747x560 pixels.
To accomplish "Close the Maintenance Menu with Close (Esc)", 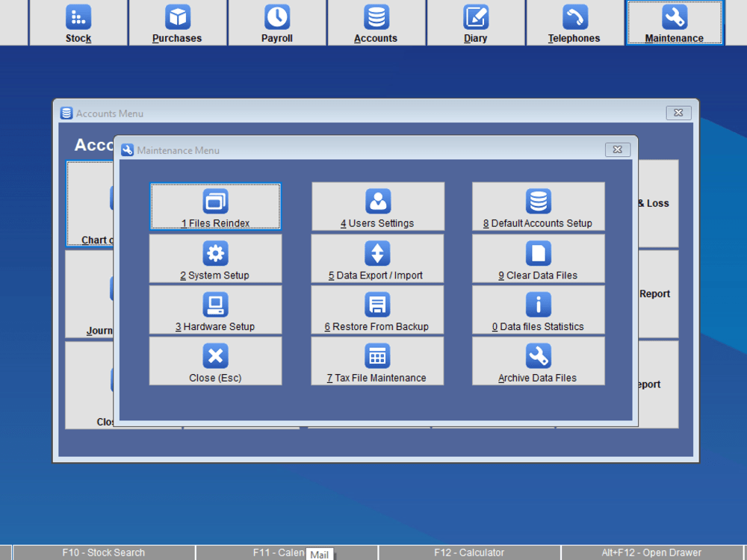I will (215, 361).
